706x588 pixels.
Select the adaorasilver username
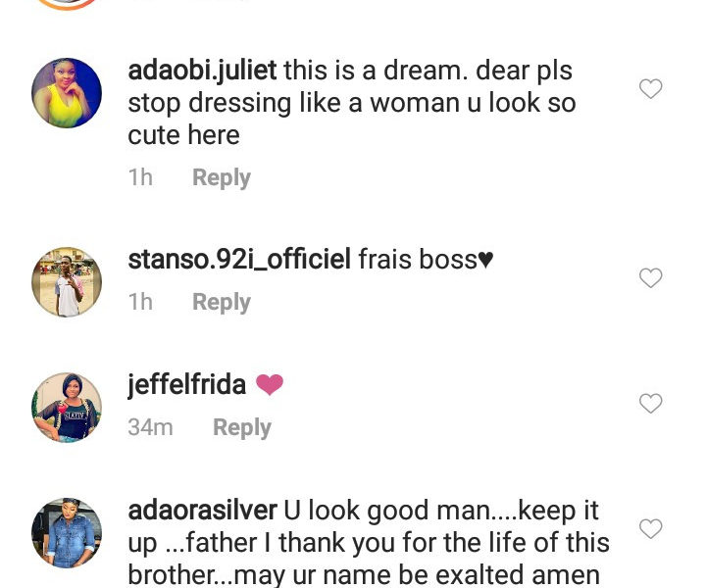coord(203,510)
